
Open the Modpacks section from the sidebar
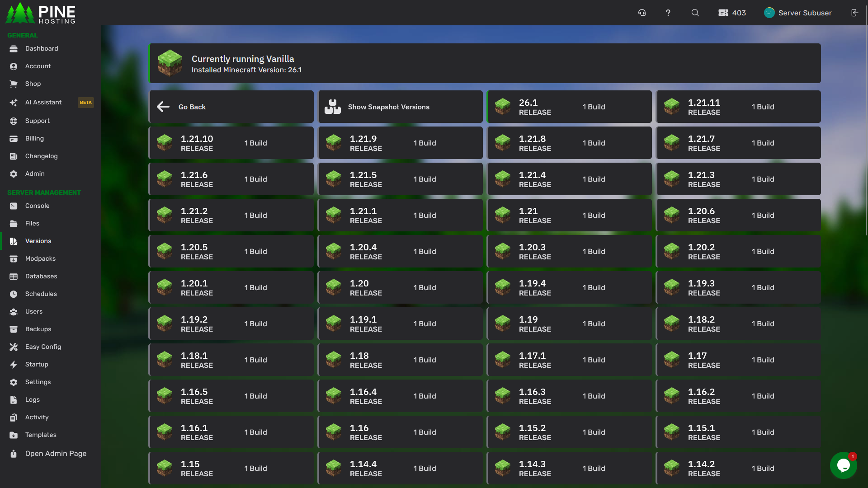coord(14,258)
